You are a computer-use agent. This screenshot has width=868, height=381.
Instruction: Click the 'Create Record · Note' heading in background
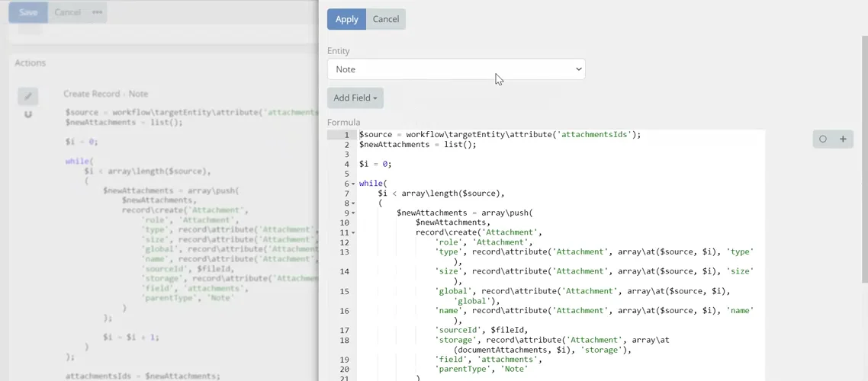click(106, 94)
